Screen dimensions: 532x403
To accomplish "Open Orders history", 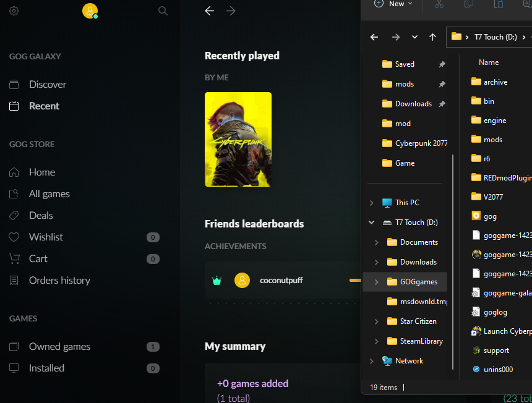I will pyautogui.click(x=59, y=281).
